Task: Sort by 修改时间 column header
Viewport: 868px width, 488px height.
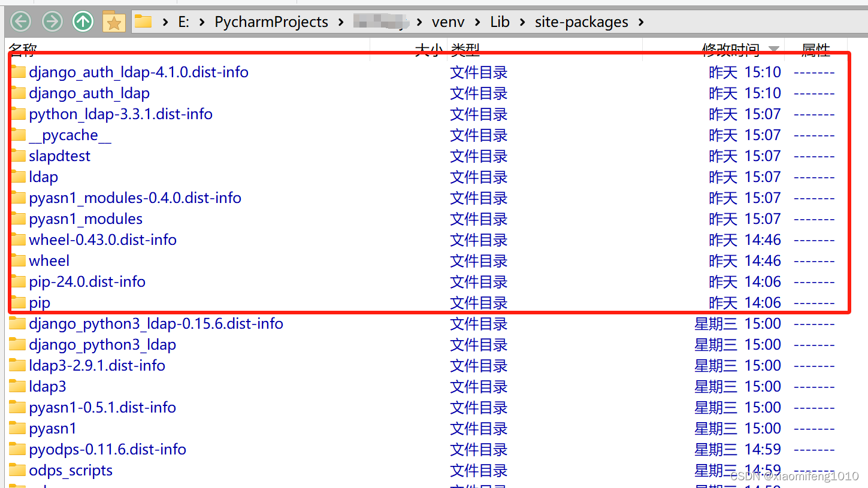Action: [731, 50]
